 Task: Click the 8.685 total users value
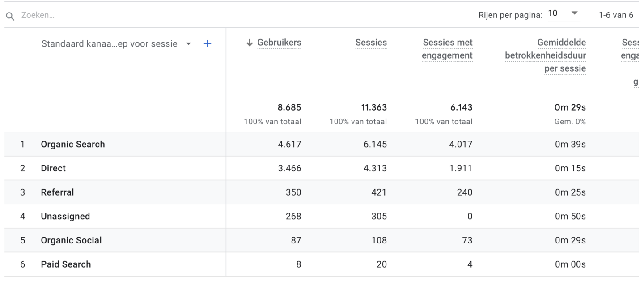(289, 107)
